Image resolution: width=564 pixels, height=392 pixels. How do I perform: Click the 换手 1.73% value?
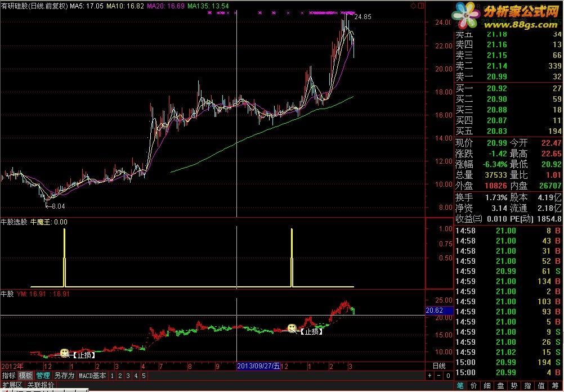[496, 197]
